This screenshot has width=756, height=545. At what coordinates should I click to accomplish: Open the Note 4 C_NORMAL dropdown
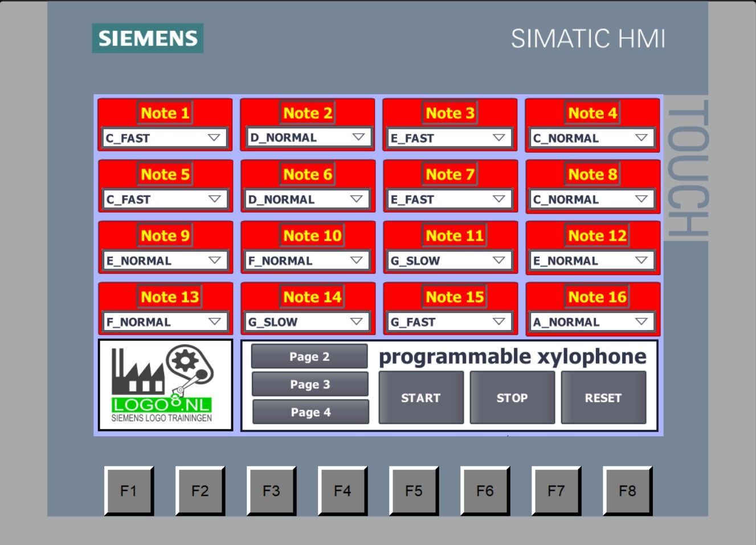pos(592,138)
